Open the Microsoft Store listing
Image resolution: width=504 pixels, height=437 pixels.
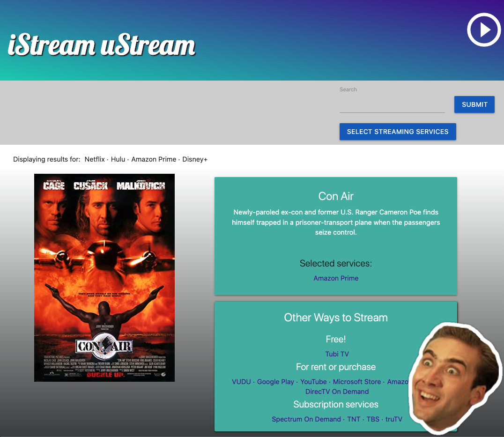tap(356, 381)
